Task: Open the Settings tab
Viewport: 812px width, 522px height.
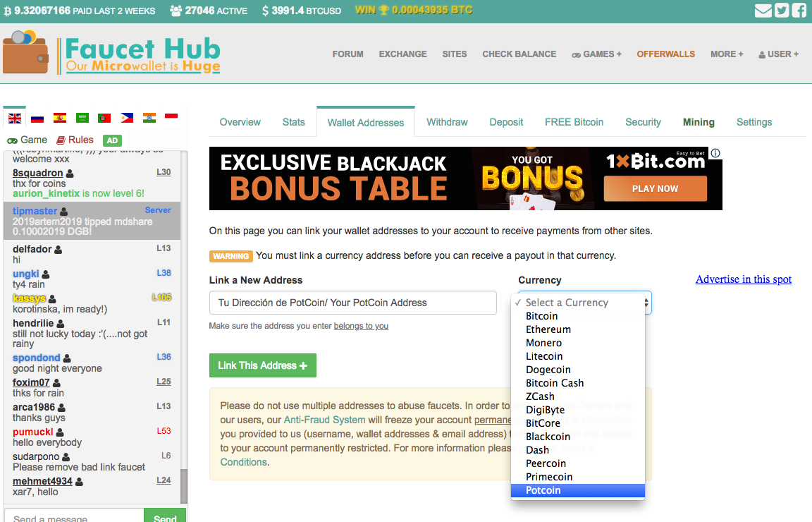Action: (x=754, y=122)
